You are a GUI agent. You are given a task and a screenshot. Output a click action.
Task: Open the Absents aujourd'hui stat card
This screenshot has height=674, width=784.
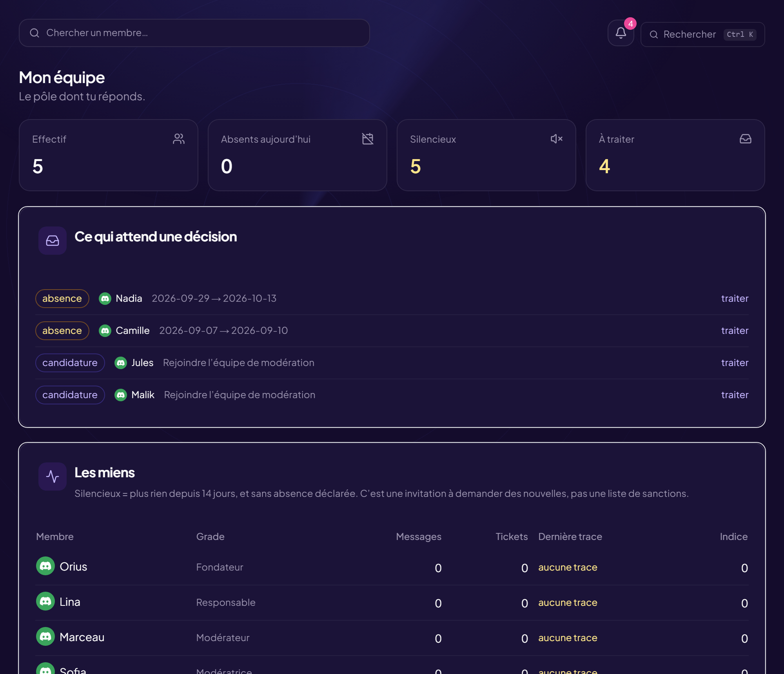(298, 155)
